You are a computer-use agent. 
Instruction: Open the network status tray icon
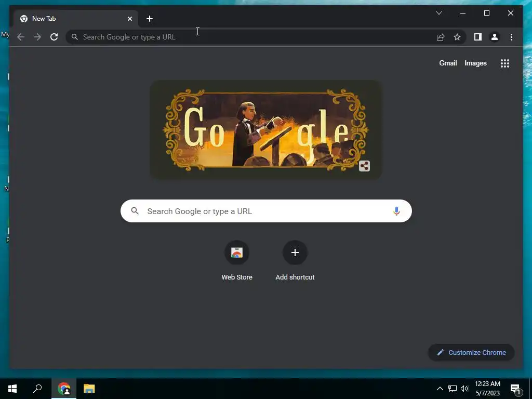(x=453, y=389)
